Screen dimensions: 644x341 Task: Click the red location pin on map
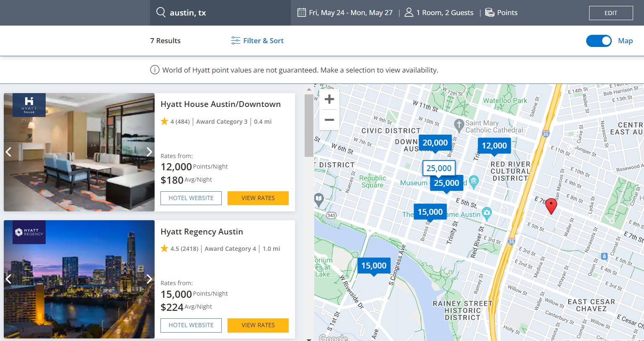coord(551,206)
